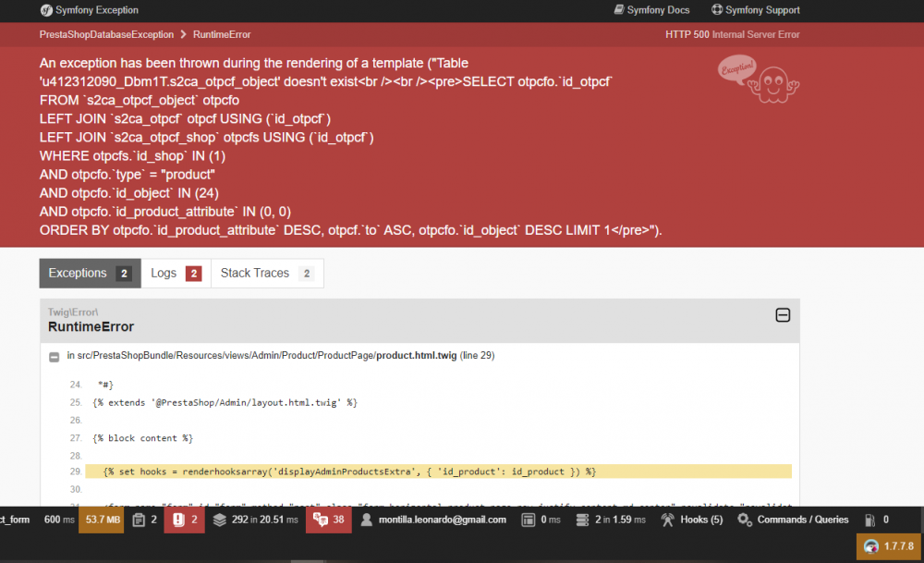Click the line 25 extends layout code
Image resolution: width=924 pixels, height=563 pixels.
click(225, 403)
